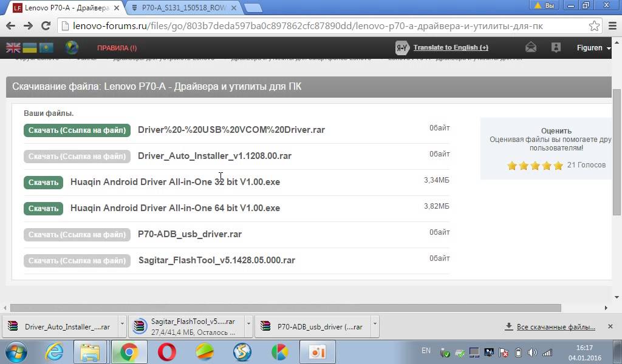
Task: Download Driver USB VCOM Driver.rar
Action: coord(77,130)
